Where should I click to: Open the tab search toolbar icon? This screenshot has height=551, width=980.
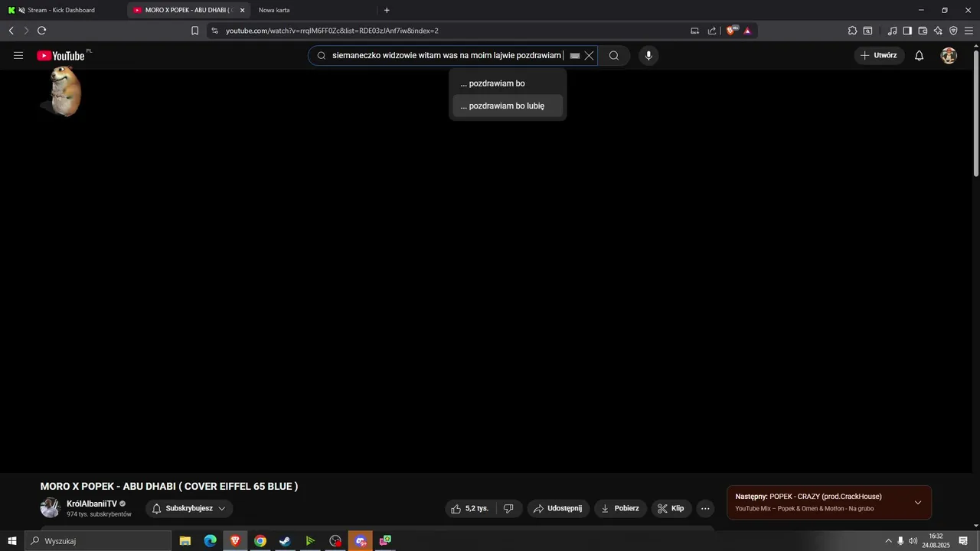click(x=867, y=31)
